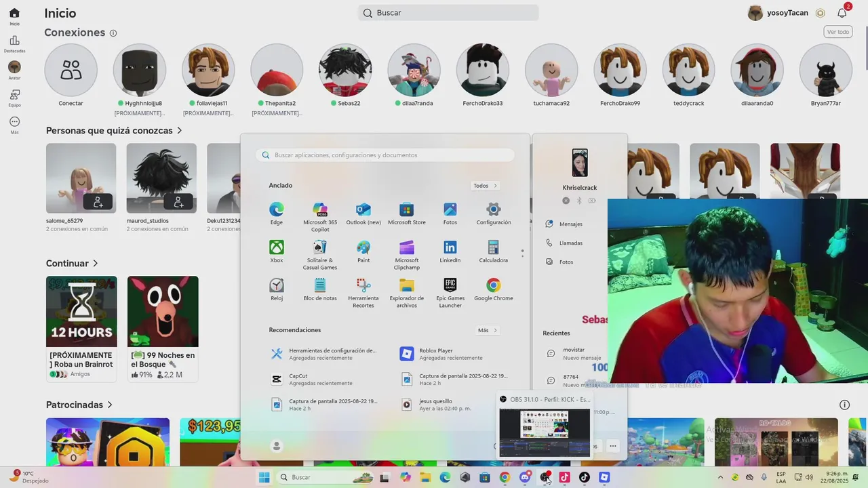Open TikTok icon on taskbar
Image resolution: width=868 pixels, height=488 pixels.
[585, 477]
